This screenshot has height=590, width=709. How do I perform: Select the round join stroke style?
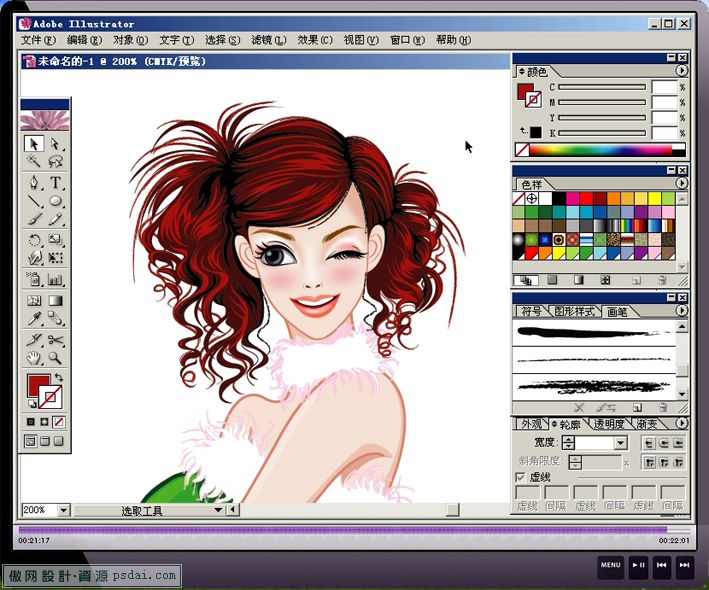click(x=663, y=462)
